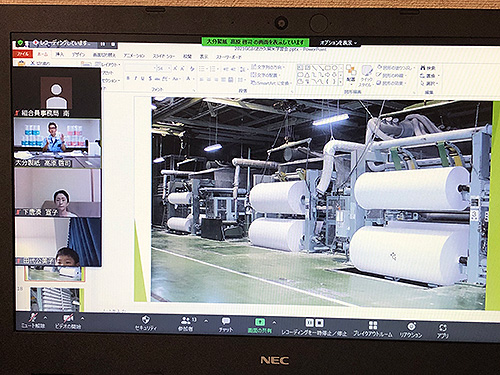Open the Chat bubble icon
Screen dimensions: 500x375
coord(226,321)
